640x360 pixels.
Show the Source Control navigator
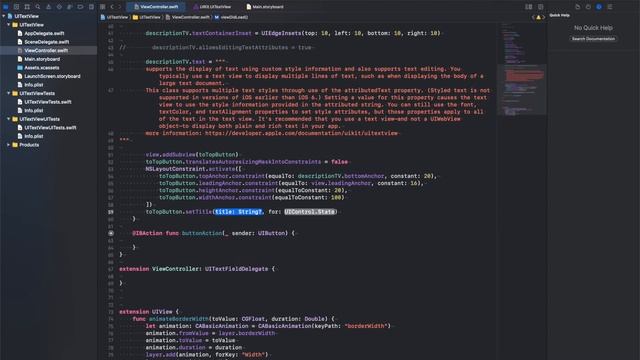[x=16, y=7]
